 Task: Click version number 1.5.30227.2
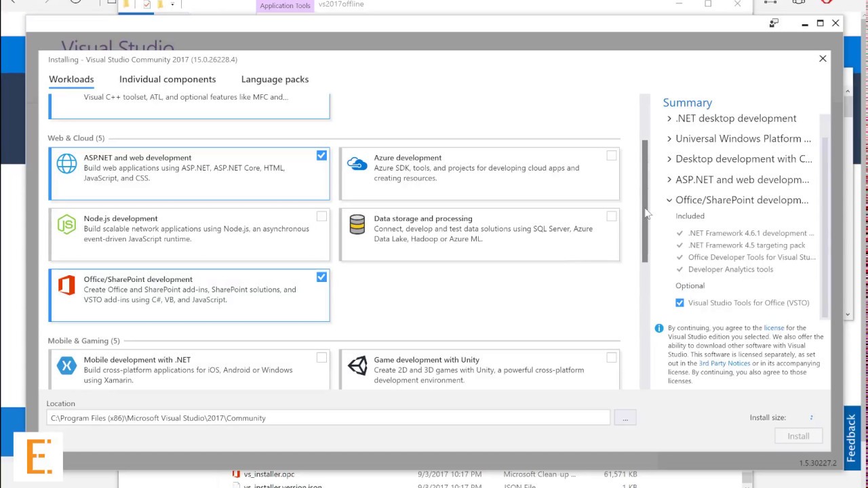coord(818,463)
